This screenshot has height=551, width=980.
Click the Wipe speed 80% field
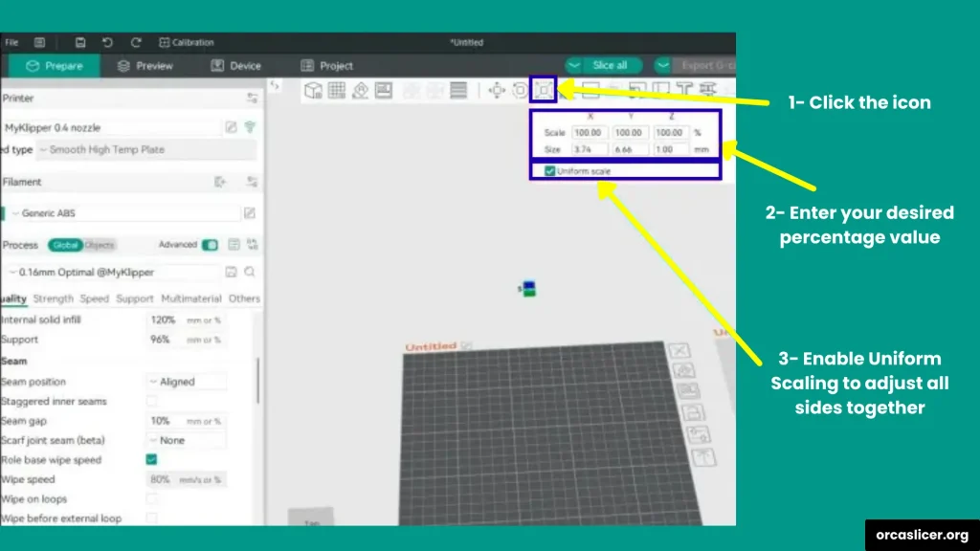click(x=186, y=480)
